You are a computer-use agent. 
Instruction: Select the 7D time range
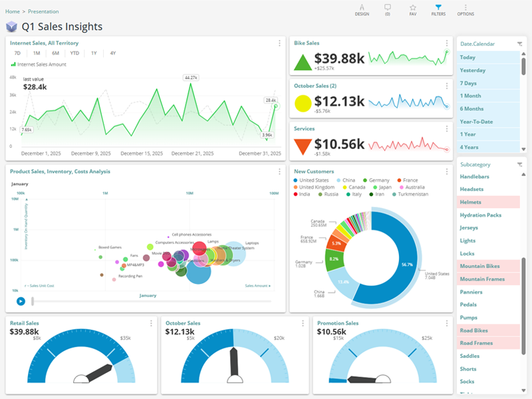(x=17, y=53)
